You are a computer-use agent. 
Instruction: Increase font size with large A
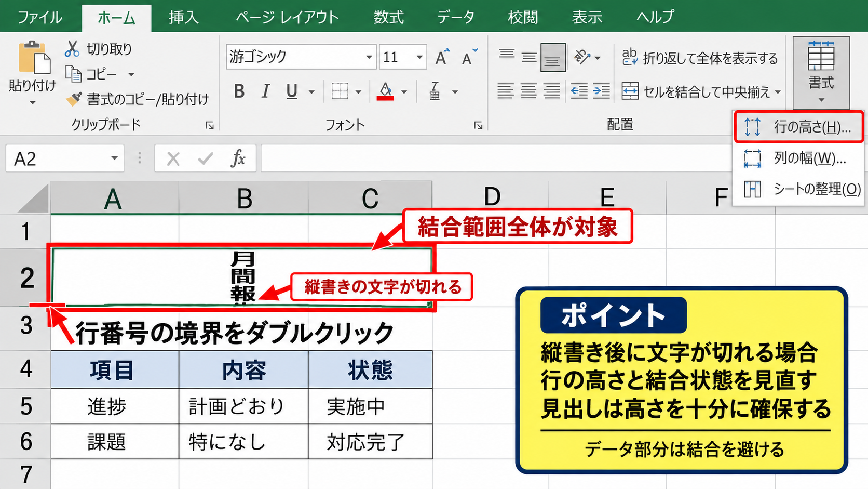(442, 57)
